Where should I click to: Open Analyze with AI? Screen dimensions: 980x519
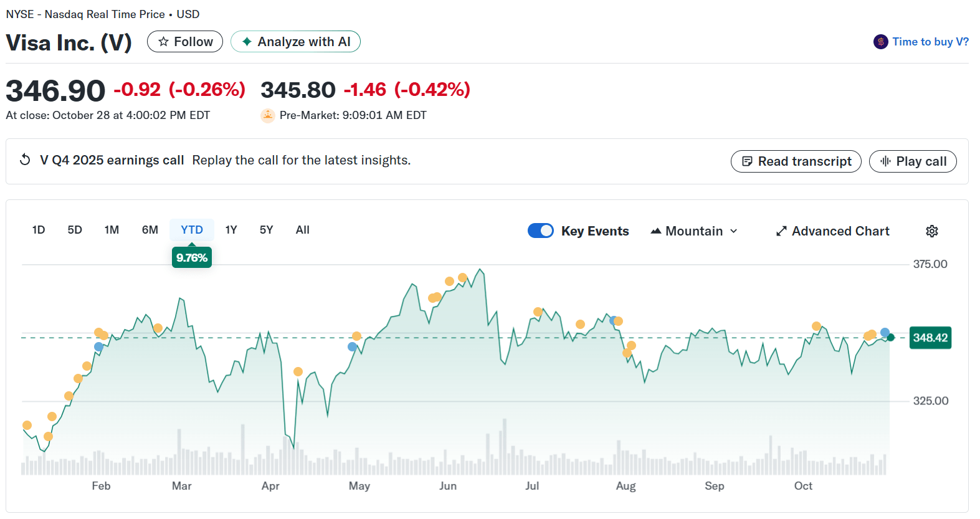pyautogui.click(x=295, y=42)
